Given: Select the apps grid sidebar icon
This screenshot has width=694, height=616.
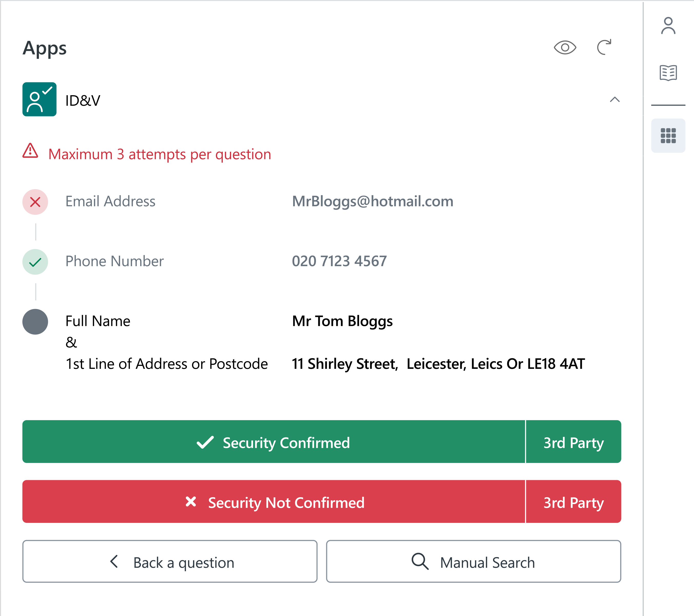Looking at the screenshot, I should [x=668, y=136].
